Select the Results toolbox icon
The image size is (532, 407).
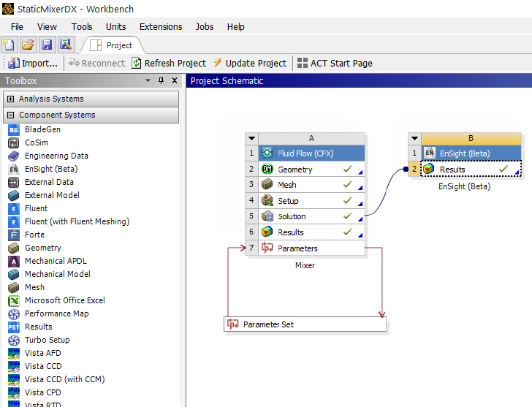(x=14, y=327)
